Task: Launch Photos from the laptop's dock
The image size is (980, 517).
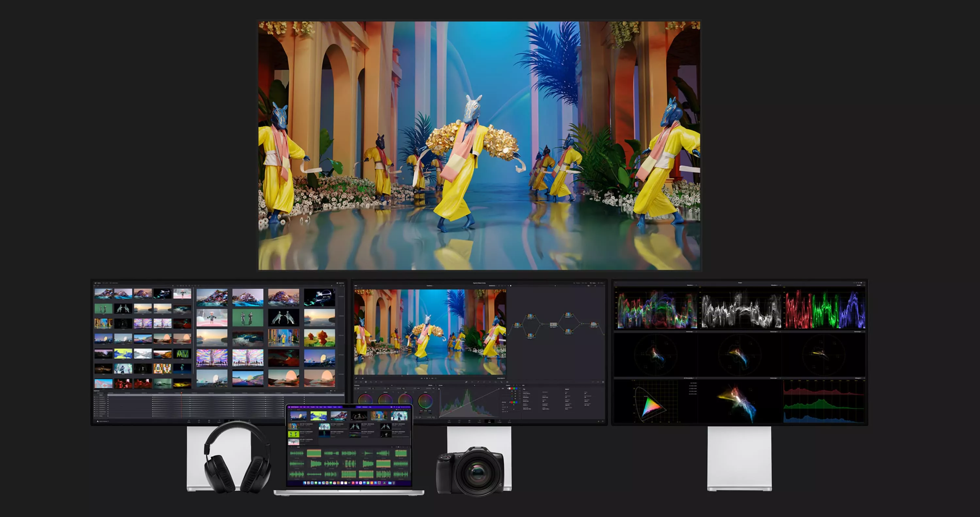Action: pyautogui.click(x=327, y=483)
